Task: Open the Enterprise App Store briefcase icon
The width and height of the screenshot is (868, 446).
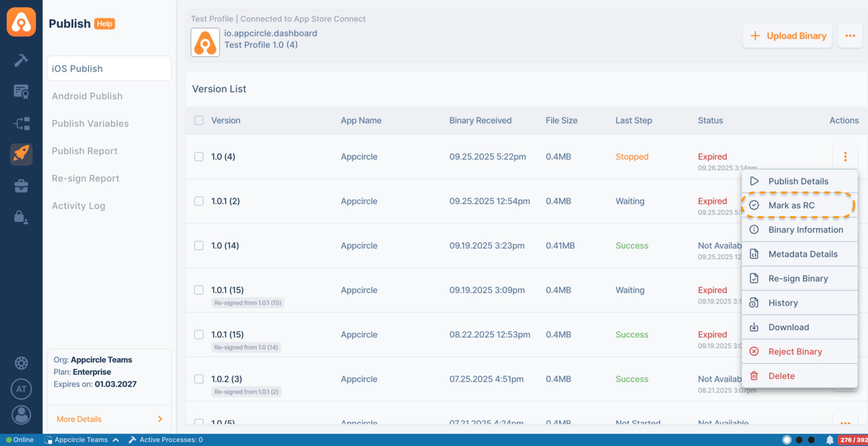Action: pos(21,186)
